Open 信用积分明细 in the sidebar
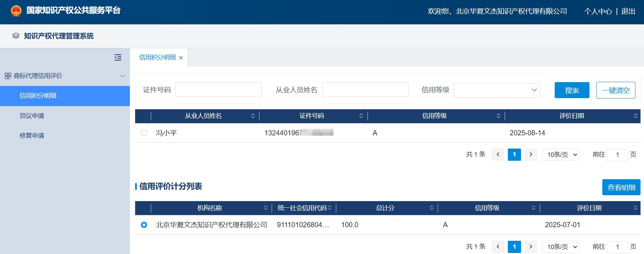 [65, 96]
